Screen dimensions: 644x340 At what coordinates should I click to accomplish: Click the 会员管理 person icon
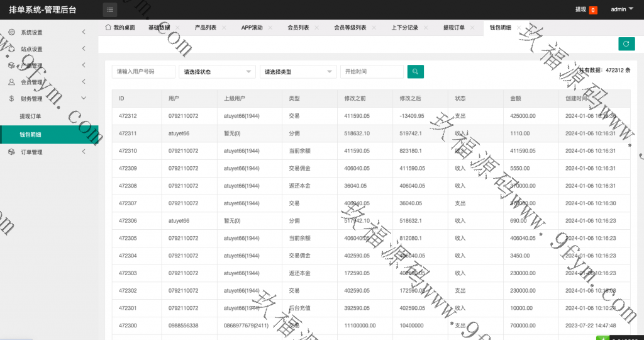tap(11, 82)
